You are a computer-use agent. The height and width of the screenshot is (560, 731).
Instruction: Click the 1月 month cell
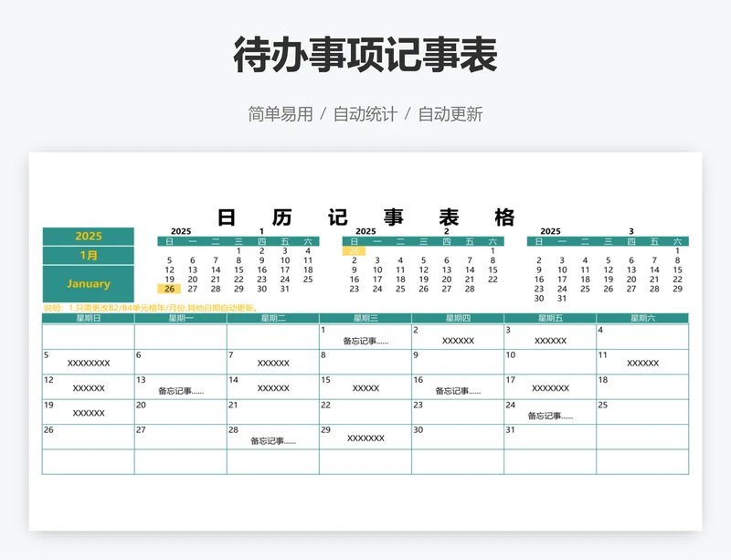click(x=89, y=256)
